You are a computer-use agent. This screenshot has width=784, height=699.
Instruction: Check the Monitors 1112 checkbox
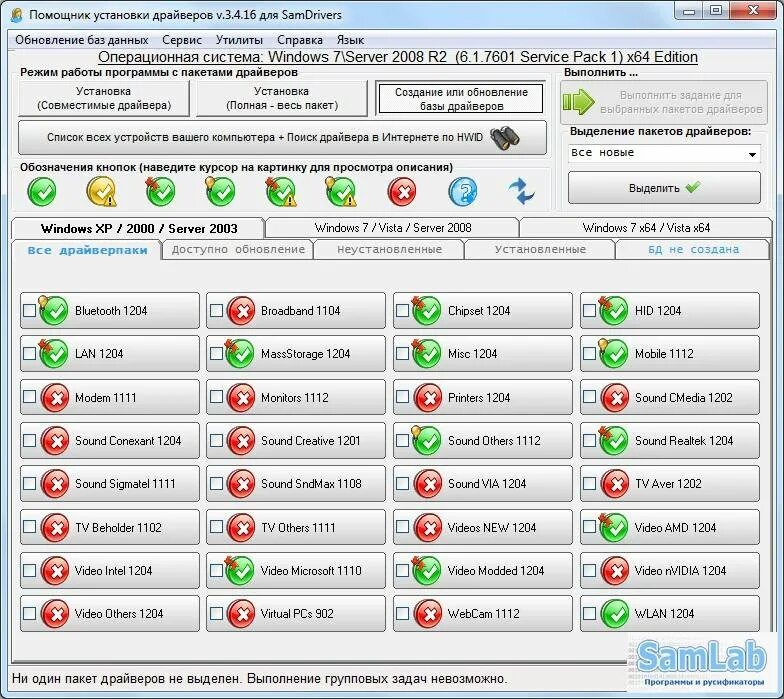click(x=216, y=397)
